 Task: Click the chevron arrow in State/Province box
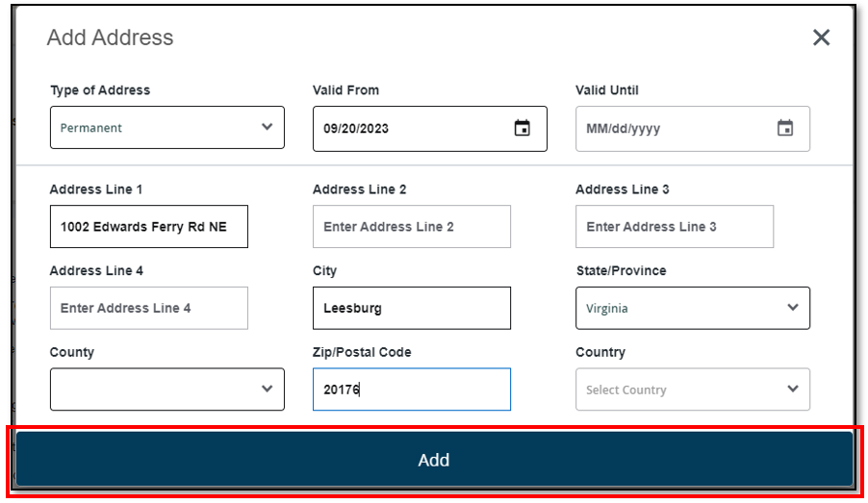(x=792, y=308)
